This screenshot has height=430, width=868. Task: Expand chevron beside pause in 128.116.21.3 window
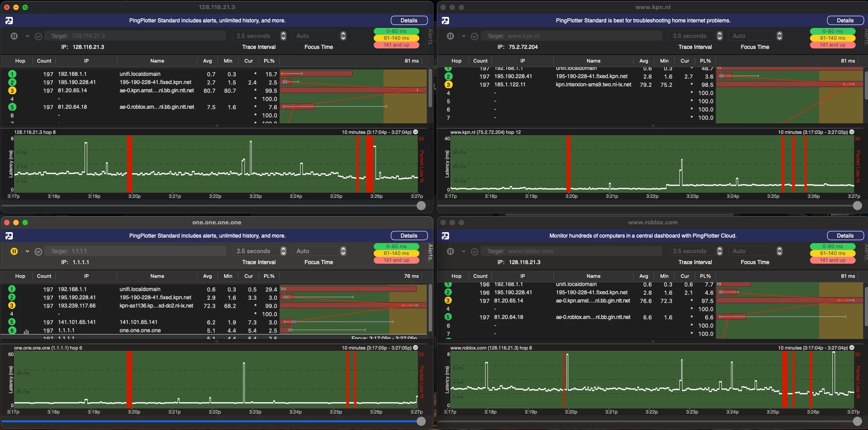(x=27, y=36)
